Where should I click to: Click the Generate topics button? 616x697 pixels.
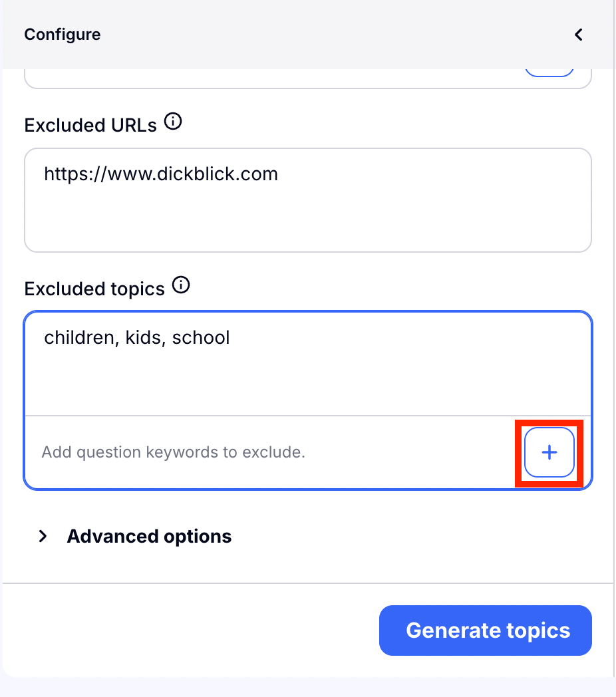coord(485,630)
